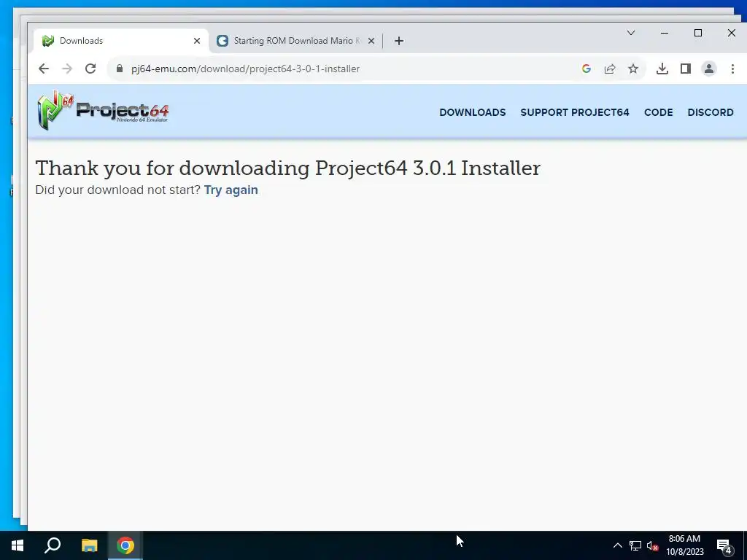The width and height of the screenshot is (747, 560).
Task: Open Chrome three-dot menu
Action: click(x=732, y=69)
